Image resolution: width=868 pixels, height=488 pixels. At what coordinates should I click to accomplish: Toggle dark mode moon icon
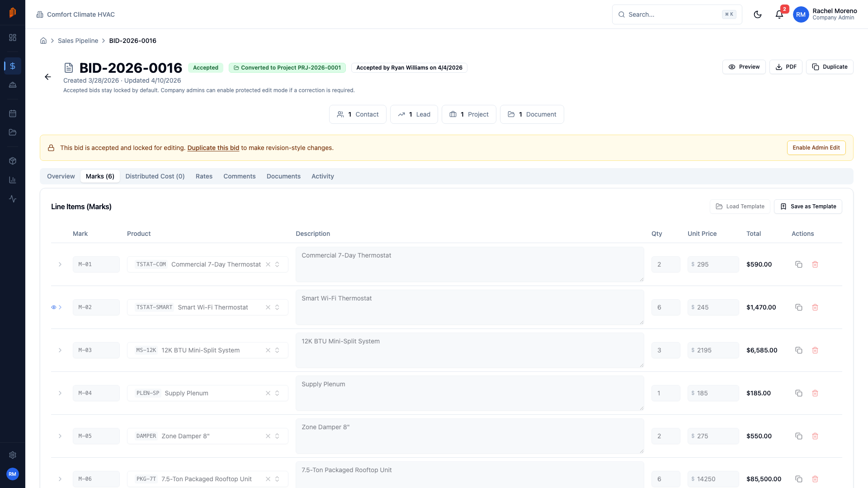point(758,14)
